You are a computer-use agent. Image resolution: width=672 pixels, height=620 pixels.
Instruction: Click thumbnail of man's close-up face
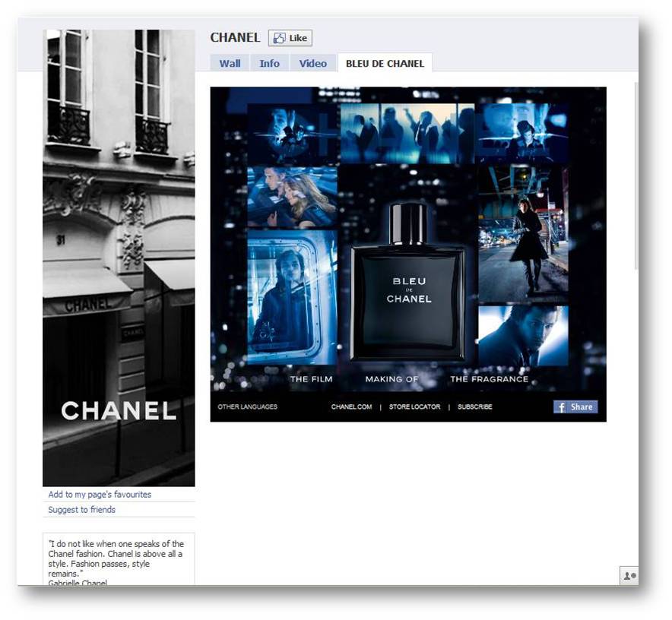(x=523, y=336)
